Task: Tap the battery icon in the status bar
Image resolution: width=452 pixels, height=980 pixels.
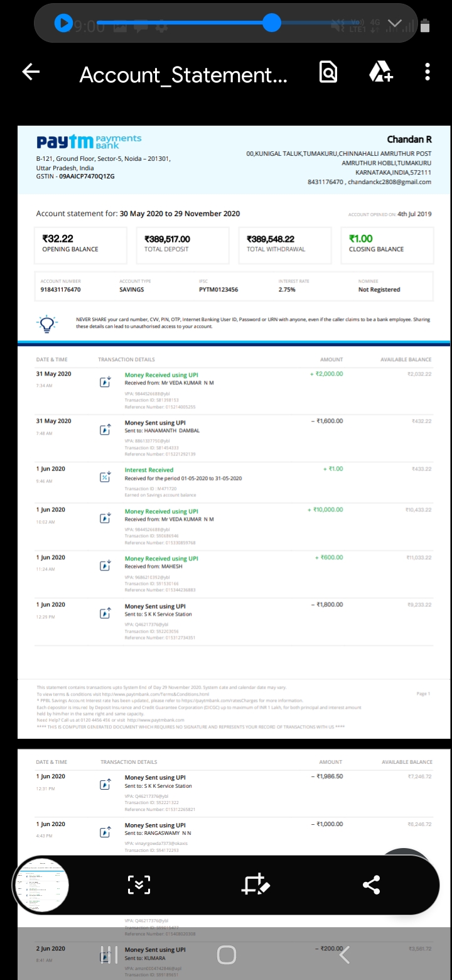Action: click(x=425, y=25)
